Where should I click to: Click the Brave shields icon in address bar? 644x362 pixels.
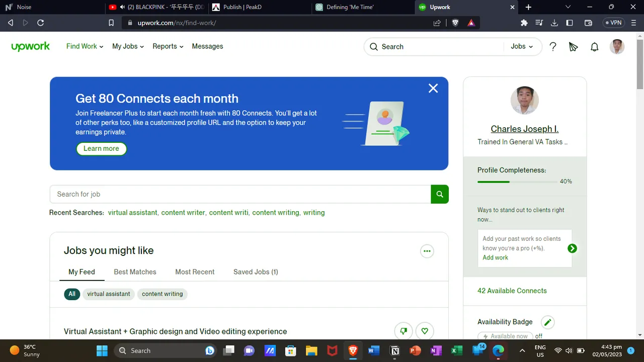455,23
